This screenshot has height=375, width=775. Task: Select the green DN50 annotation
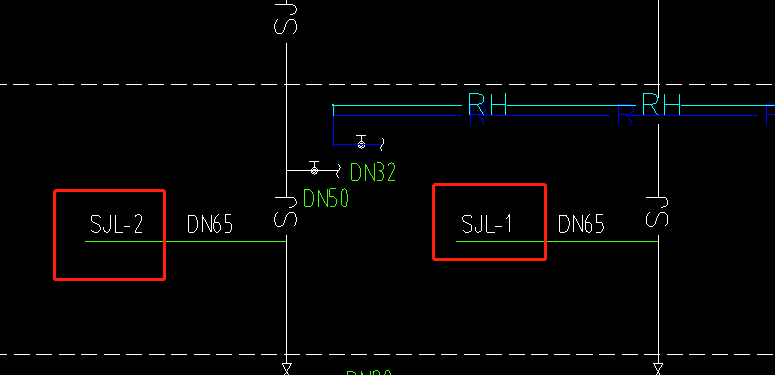click(326, 198)
